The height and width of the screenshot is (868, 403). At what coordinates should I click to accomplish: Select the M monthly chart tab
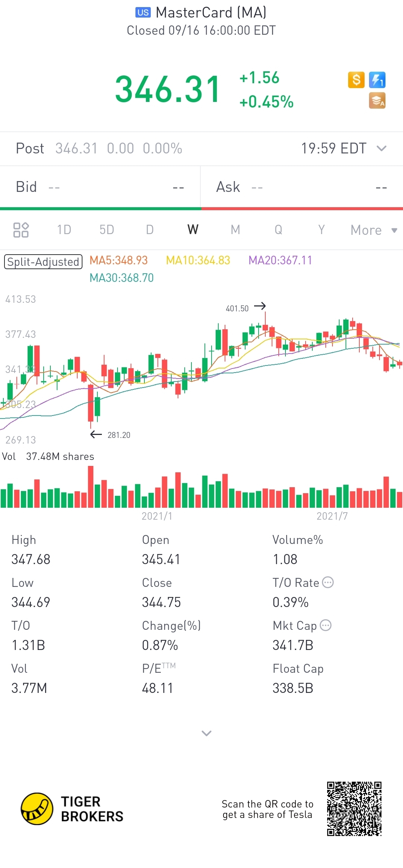point(235,230)
